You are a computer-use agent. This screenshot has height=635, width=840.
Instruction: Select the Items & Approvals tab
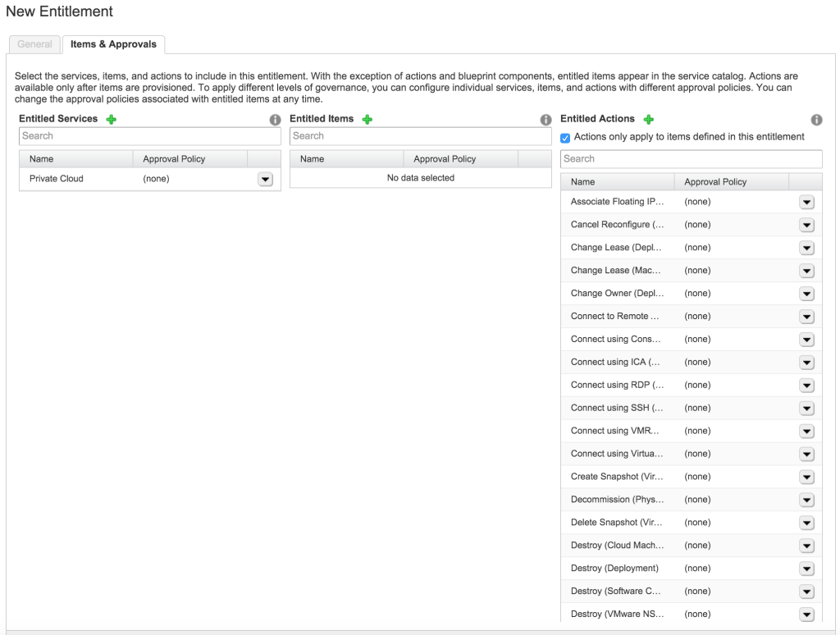pyautogui.click(x=113, y=44)
